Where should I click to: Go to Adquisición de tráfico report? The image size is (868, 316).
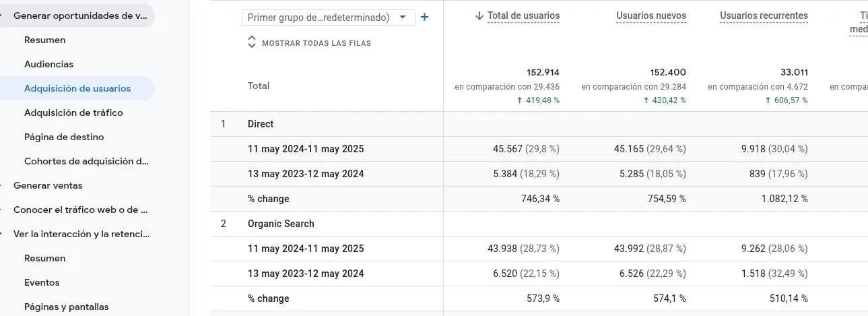click(x=73, y=113)
